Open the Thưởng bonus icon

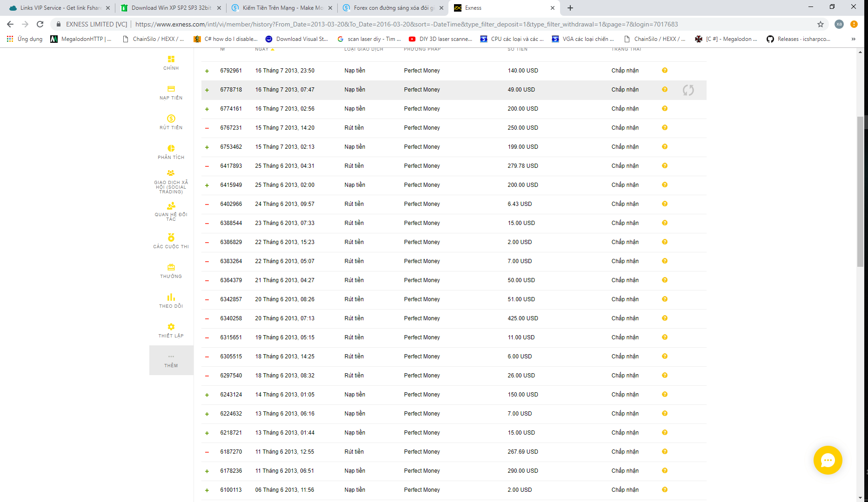pos(171,268)
